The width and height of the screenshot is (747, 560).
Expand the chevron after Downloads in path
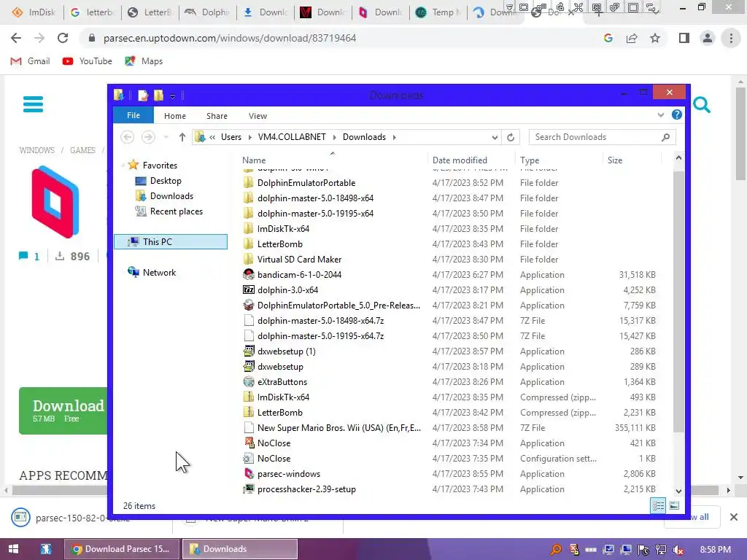coord(395,137)
